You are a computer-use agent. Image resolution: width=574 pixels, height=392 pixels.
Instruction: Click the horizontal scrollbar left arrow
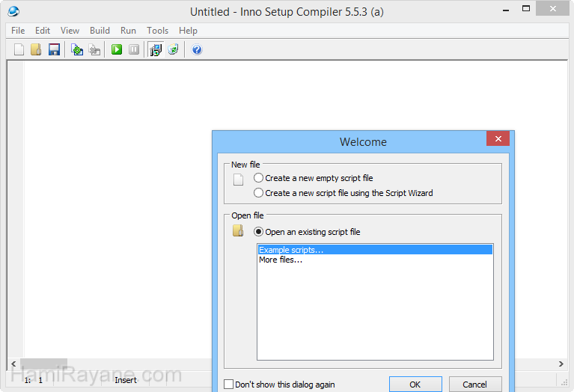tap(13, 364)
